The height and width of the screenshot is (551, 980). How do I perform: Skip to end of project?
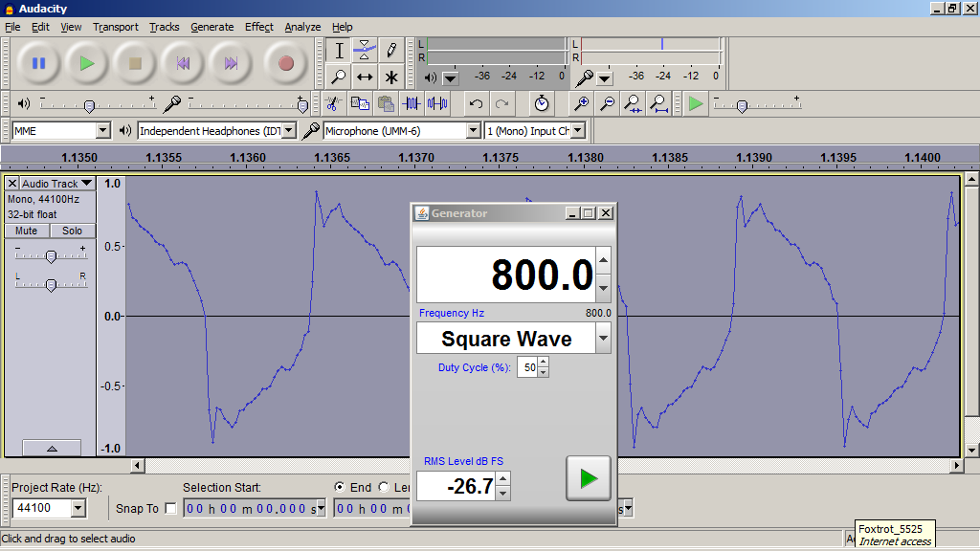click(x=232, y=63)
